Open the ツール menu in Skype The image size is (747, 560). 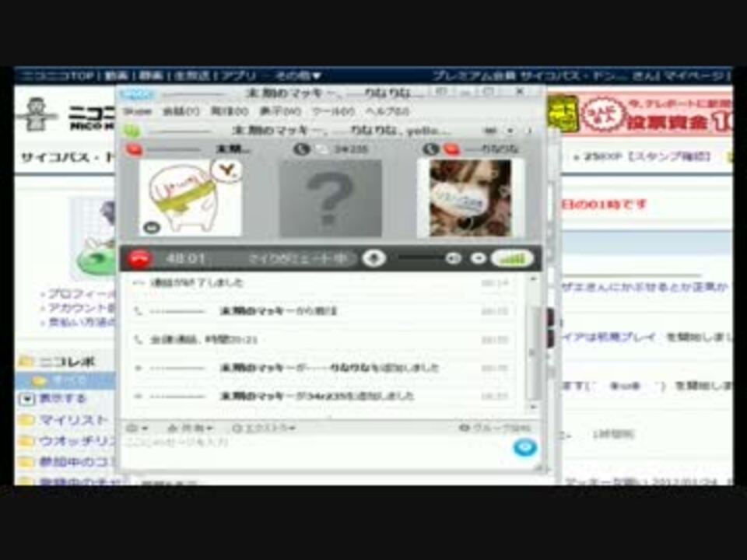click(334, 111)
